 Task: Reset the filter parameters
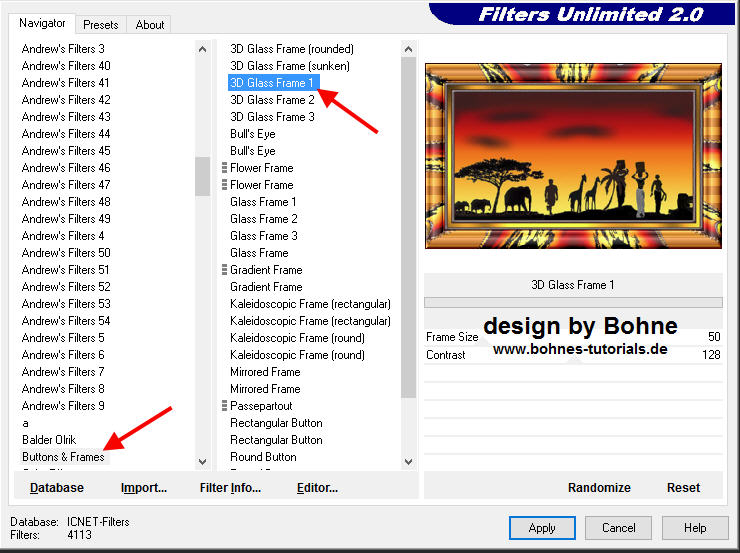(x=683, y=488)
